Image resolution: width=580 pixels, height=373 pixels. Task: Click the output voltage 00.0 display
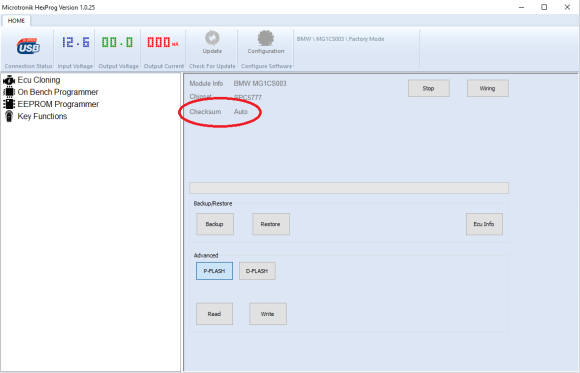pos(117,42)
